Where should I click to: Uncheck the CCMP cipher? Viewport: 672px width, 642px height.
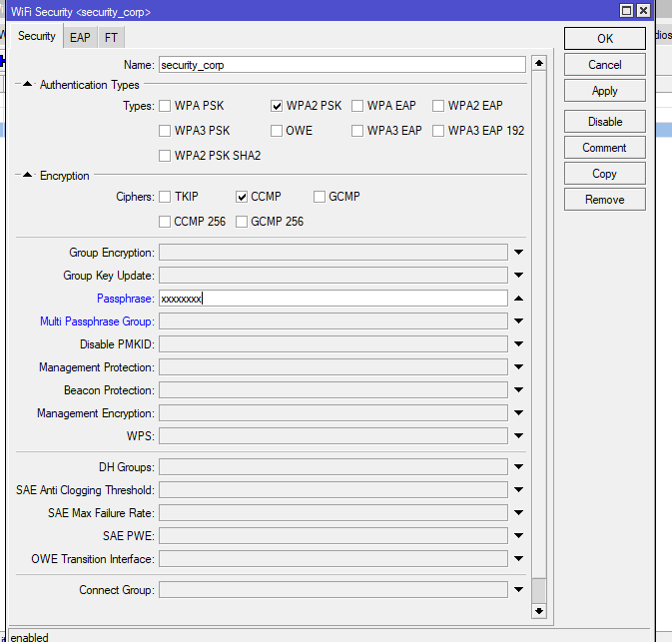tap(242, 197)
